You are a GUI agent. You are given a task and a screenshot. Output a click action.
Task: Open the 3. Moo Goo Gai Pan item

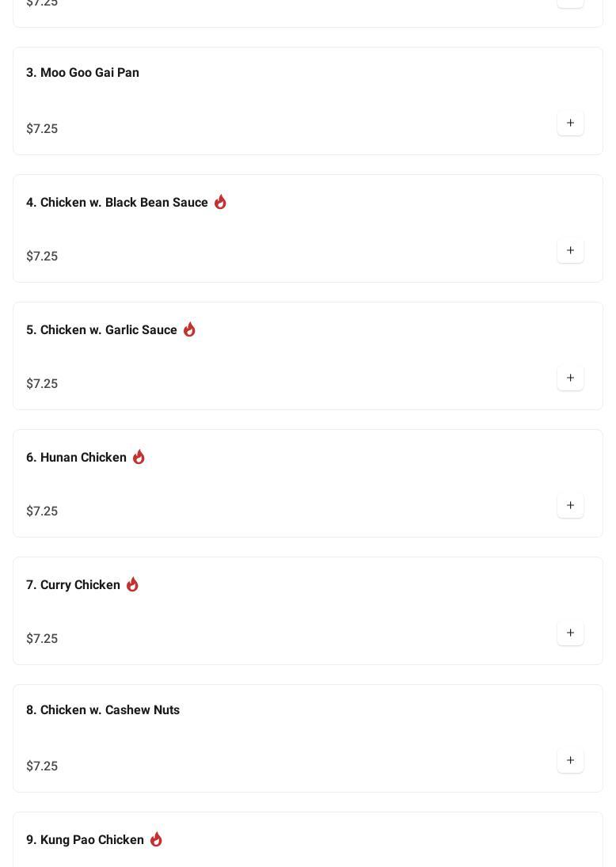tap(82, 73)
